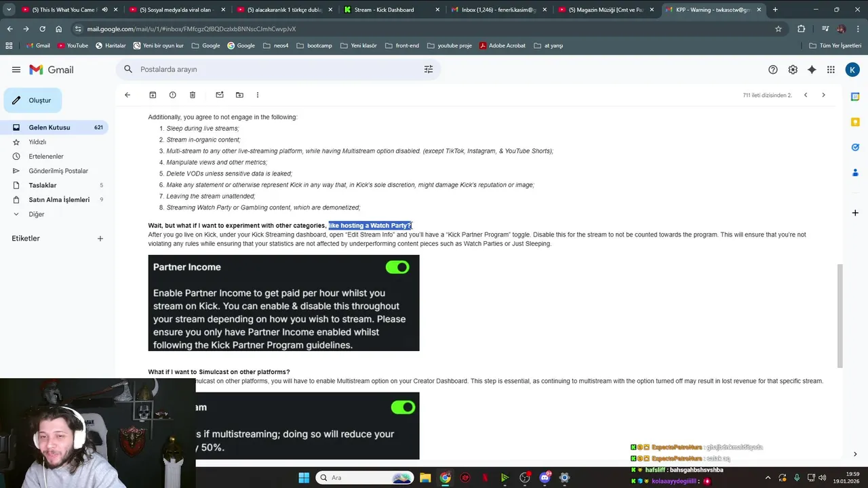Open Gmail settings gear
Image resolution: width=868 pixels, height=488 pixels.
[793, 70]
